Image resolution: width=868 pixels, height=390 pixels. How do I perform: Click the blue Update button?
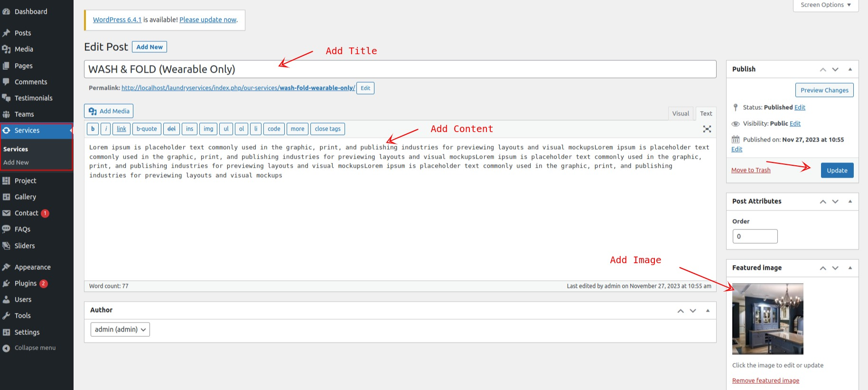pos(837,171)
